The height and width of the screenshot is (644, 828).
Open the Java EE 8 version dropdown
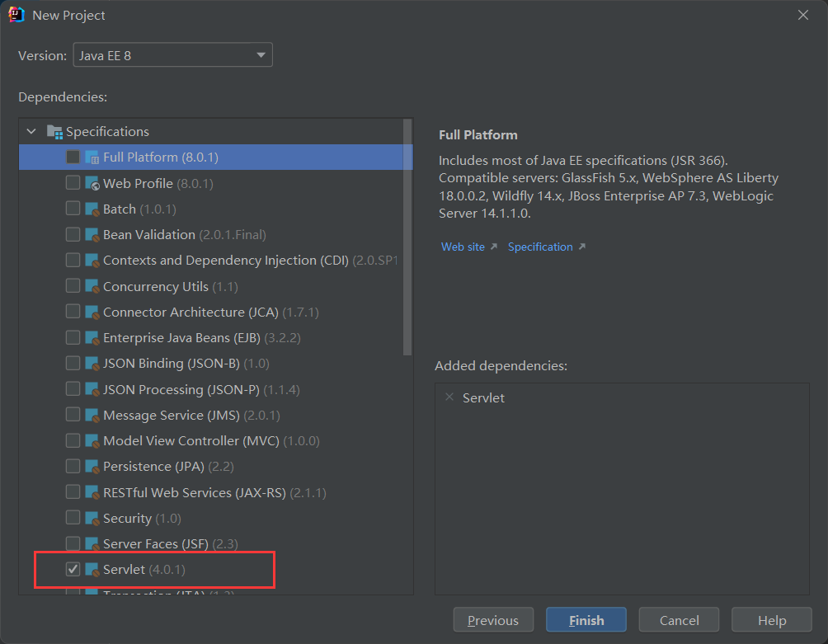tap(172, 55)
